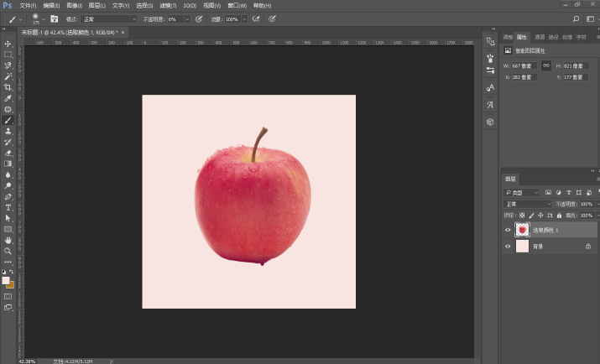This screenshot has width=600, height=364.
Task: Open the flow 流量 dropdown arrow
Action: click(244, 19)
